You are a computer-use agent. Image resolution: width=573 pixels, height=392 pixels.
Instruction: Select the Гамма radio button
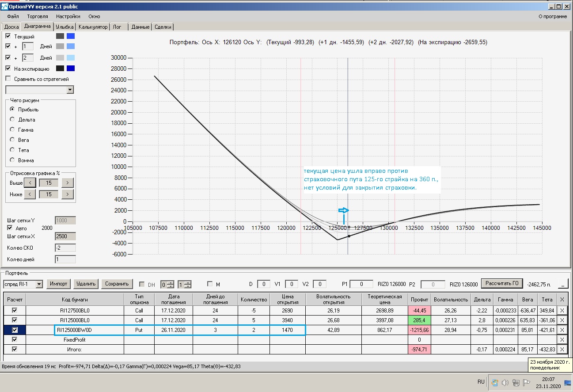(12, 129)
